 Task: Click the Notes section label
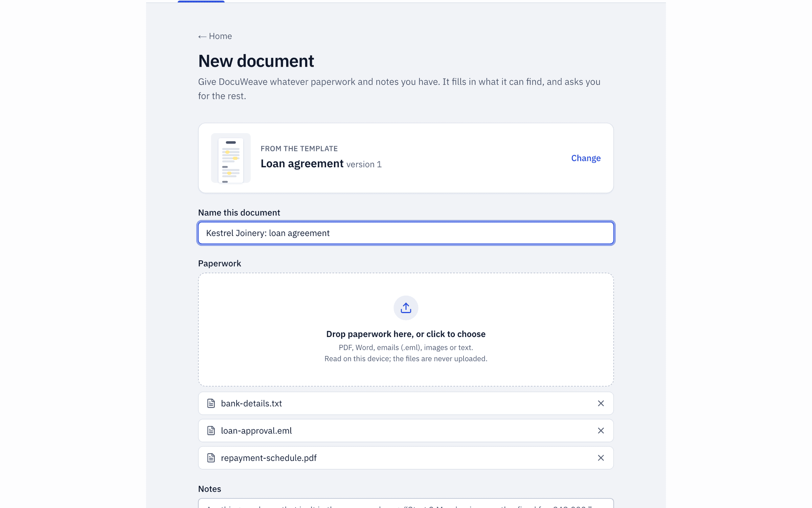[209, 489]
